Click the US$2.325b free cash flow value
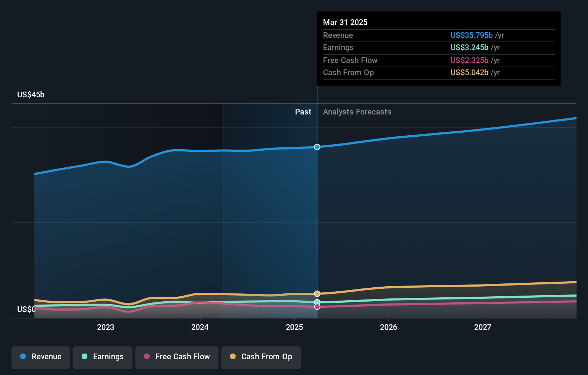588x375 pixels. click(x=469, y=60)
